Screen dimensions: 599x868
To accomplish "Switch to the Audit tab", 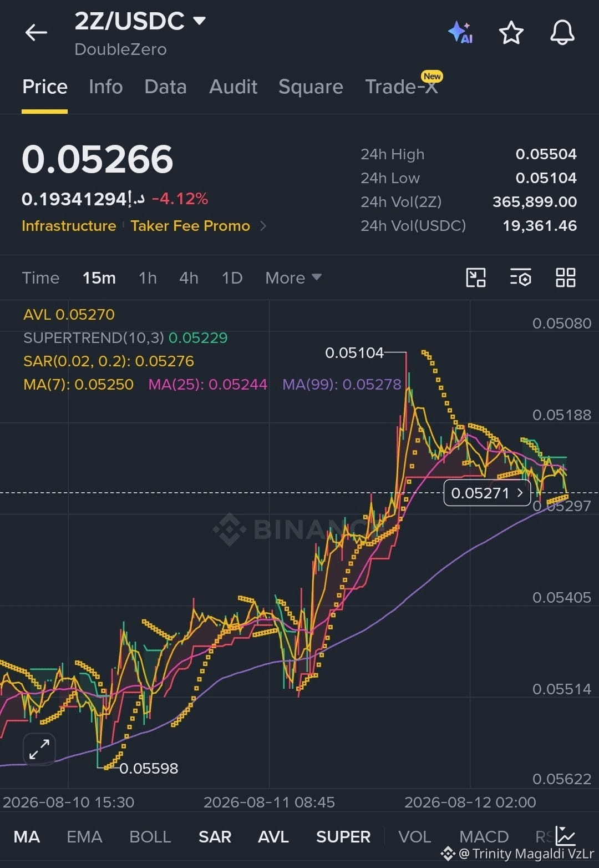I will 233,87.
